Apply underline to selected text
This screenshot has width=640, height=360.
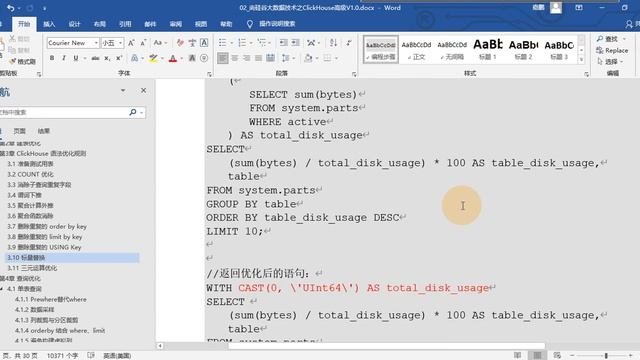pyautogui.click(x=76, y=58)
